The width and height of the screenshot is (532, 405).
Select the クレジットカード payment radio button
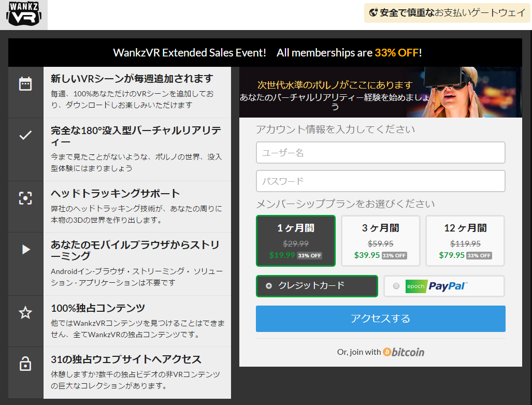[268, 286]
